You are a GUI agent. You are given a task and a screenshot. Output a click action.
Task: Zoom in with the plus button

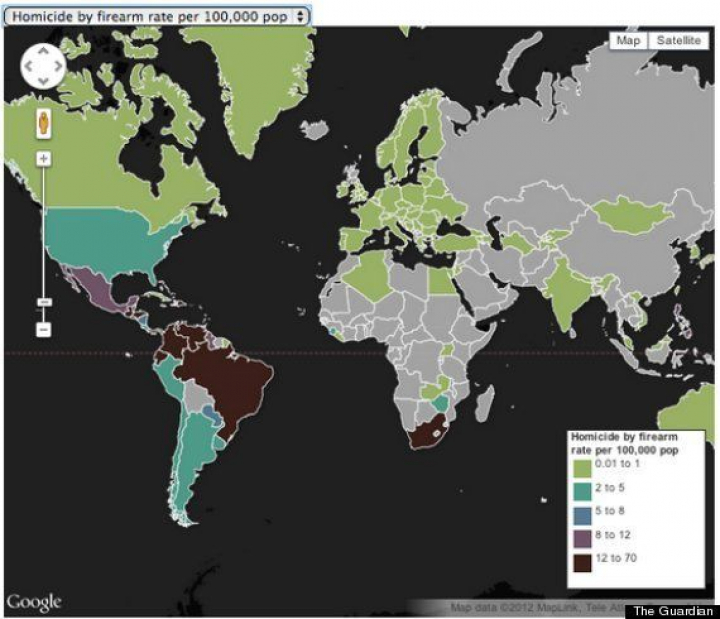tap(43, 158)
